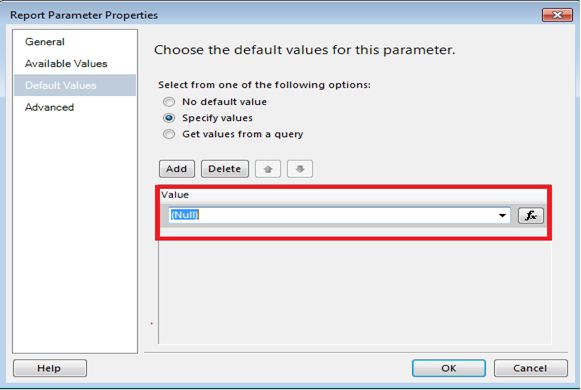
Task: Move the selected value down
Action: [300, 169]
